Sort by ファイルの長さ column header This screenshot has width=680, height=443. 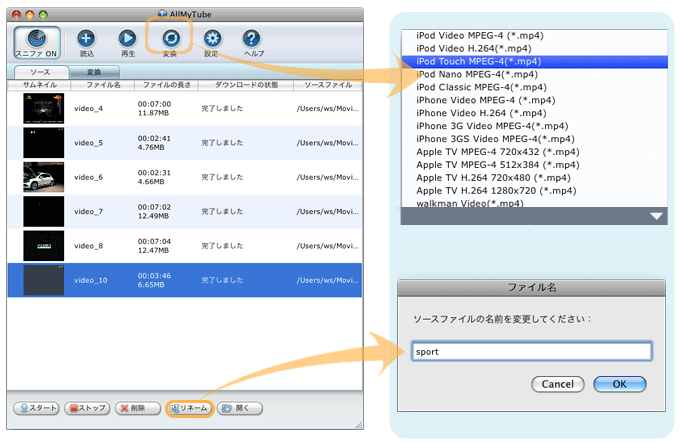coord(167,85)
